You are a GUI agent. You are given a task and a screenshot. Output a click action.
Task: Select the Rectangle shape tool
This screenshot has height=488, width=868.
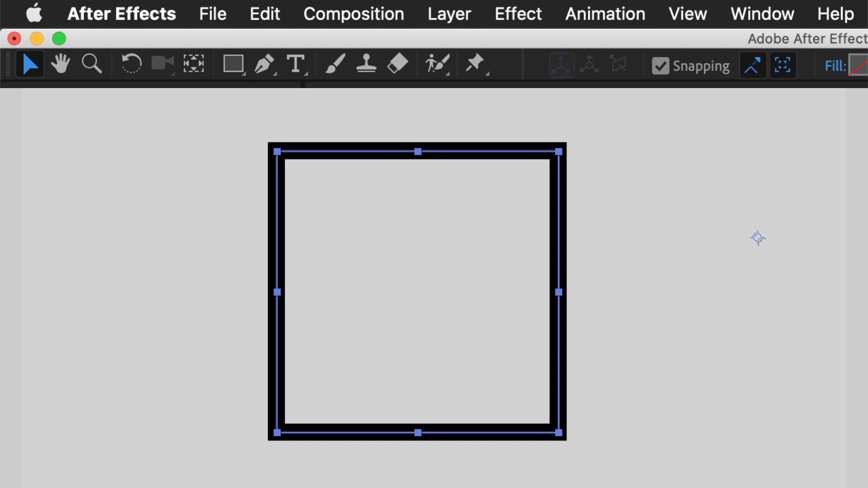233,64
